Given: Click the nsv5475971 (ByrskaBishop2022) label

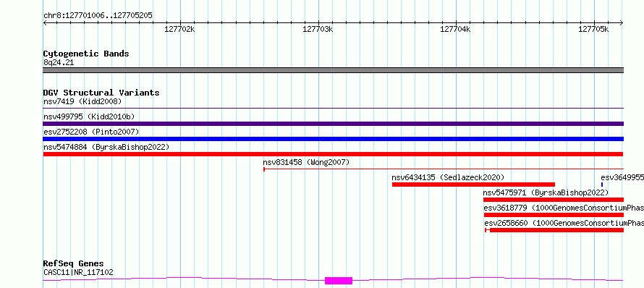Looking at the screenshot, I should [546, 192].
